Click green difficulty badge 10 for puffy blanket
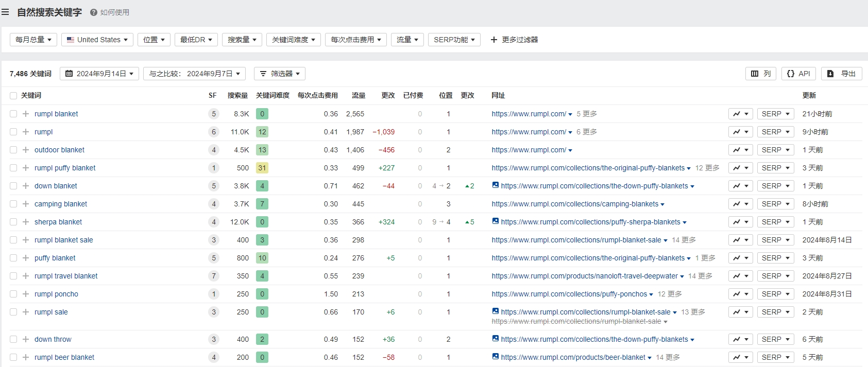The height and width of the screenshot is (367, 868). click(x=262, y=258)
